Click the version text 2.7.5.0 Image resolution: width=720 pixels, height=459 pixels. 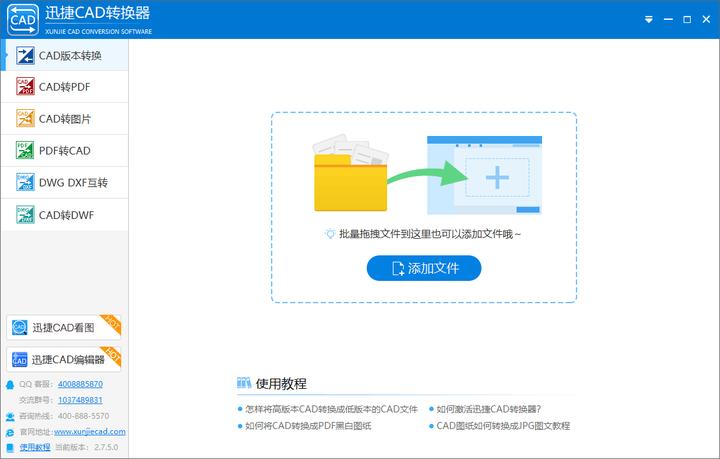pos(106,447)
